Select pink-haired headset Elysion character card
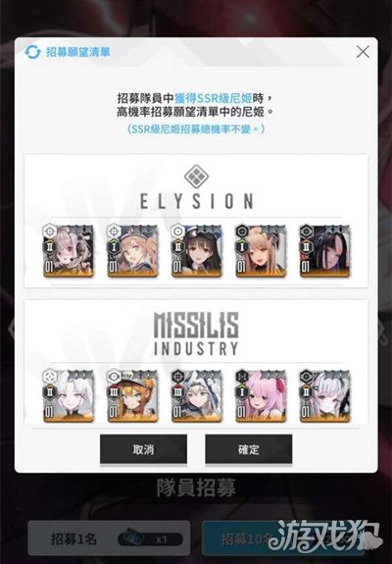 click(69, 251)
